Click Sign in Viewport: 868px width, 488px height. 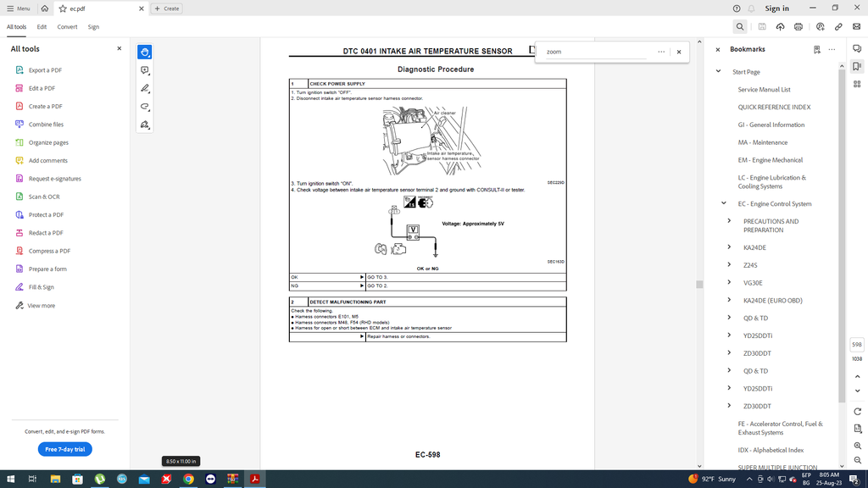click(x=776, y=8)
